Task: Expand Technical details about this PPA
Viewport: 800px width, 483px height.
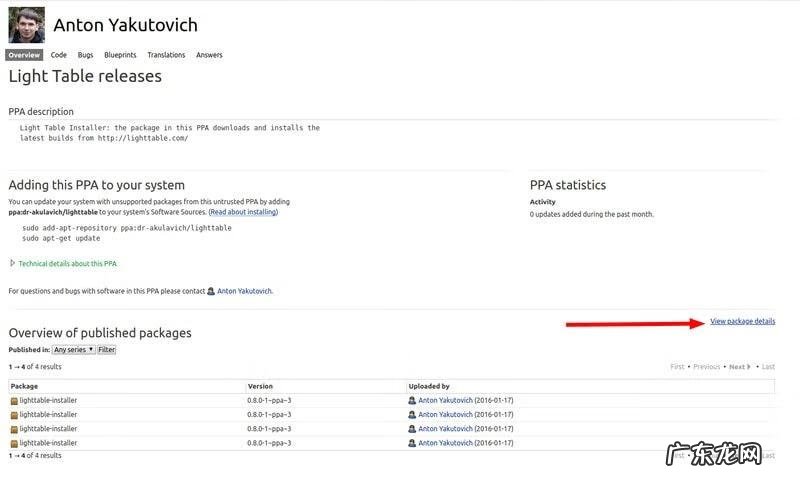Action: [67, 264]
